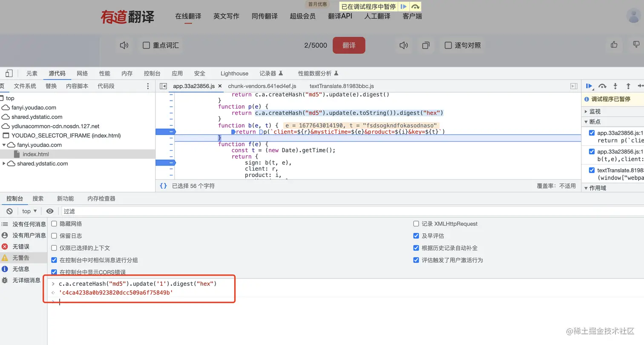Toggle the debugger sidebar panel icon

coord(574,86)
